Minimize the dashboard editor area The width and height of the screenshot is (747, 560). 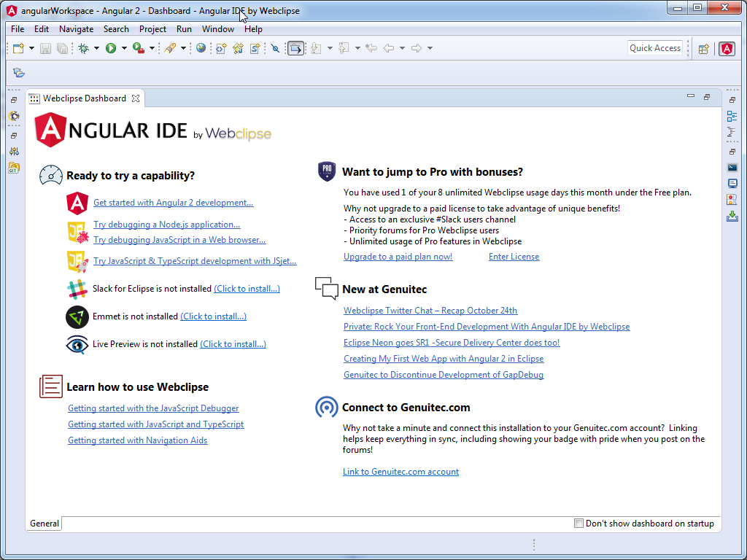coord(691,97)
